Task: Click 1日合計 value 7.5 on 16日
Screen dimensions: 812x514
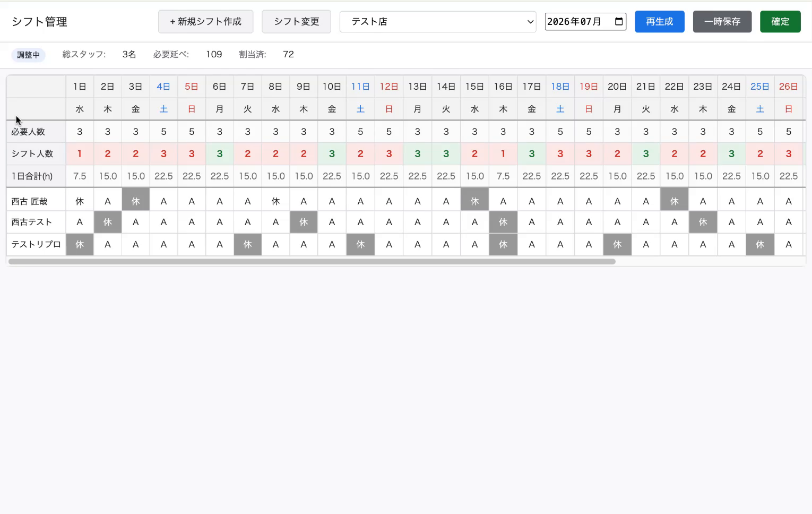Action: (503, 176)
